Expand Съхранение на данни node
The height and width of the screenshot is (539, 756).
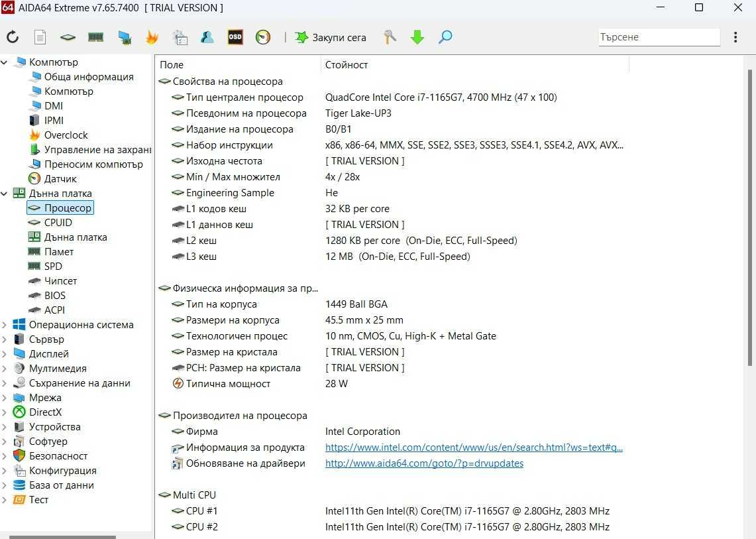pos(5,383)
